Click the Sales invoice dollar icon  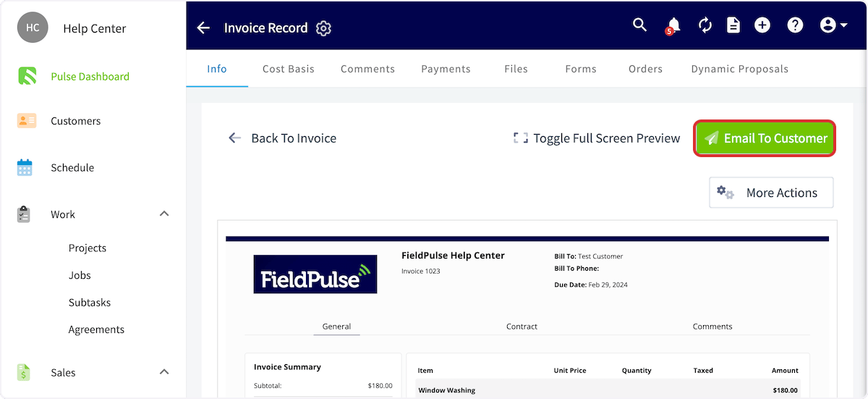point(24,372)
